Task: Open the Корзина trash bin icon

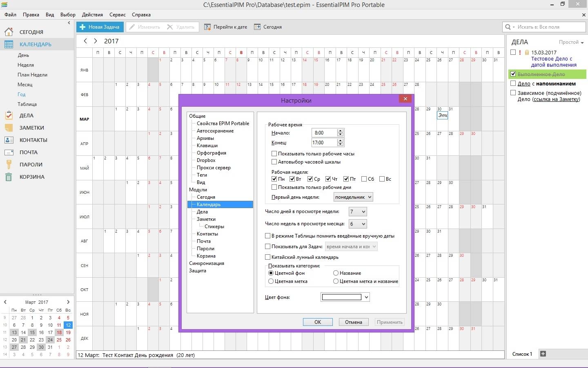Action: 9,177
